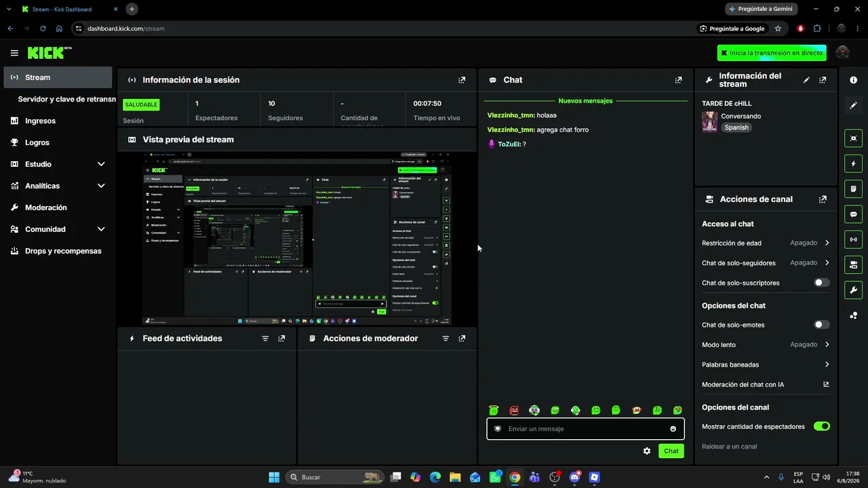This screenshot has height=488, width=868.
Task: Select Stream in the left sidebar
Action: click(58, 77)
